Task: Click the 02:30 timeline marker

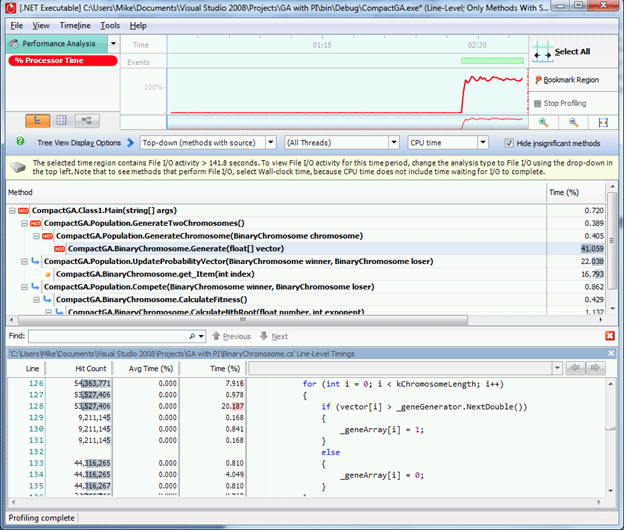Action: click(x=477, y=45)
